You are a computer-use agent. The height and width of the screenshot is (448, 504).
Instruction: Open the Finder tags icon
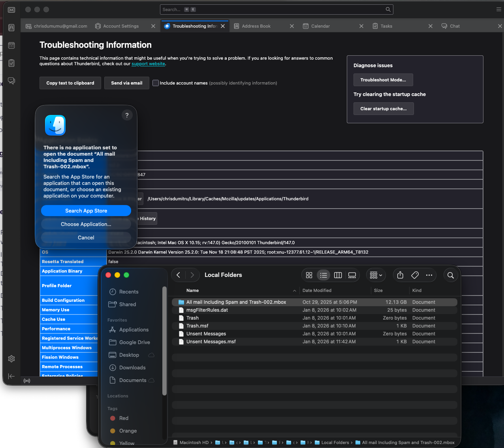(x=415, y=275)
